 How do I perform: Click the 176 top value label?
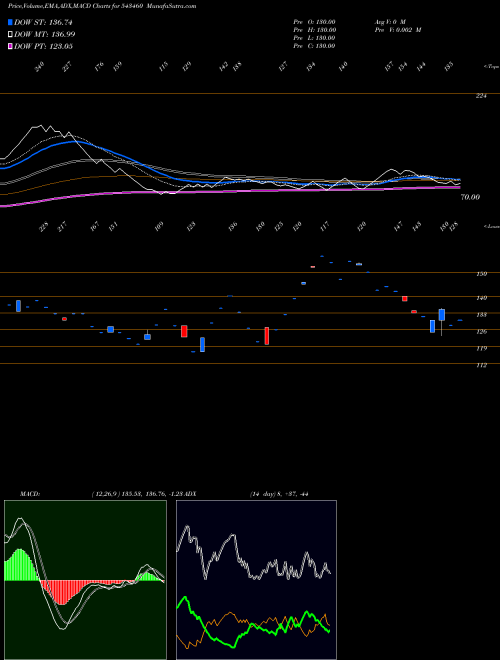[99, 67]
